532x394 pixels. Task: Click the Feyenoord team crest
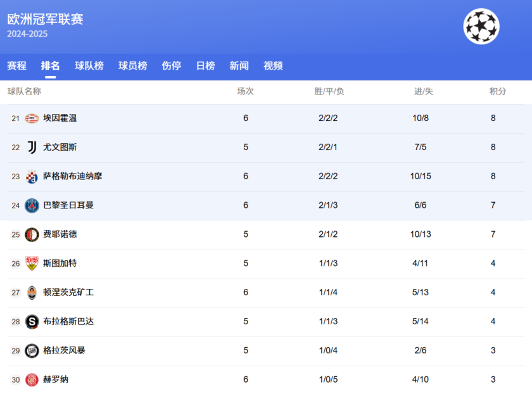click(x=32, y=234)
